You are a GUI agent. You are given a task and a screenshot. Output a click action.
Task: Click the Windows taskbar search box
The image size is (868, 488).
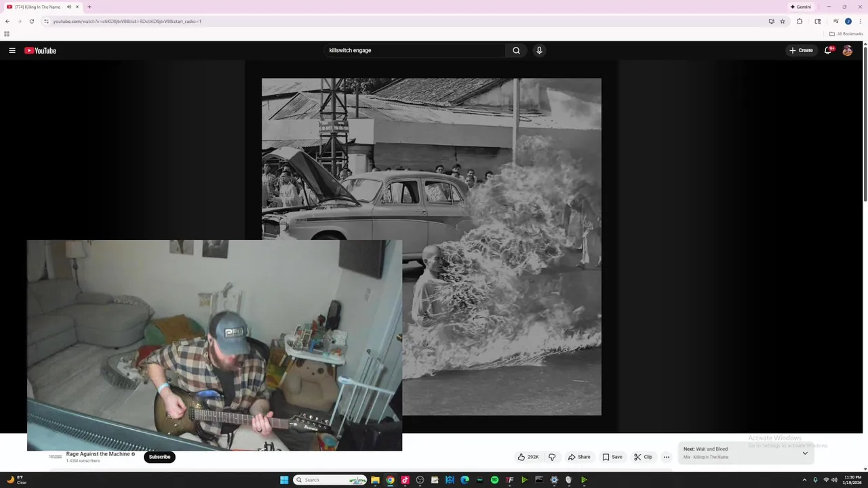coord(330,480)
